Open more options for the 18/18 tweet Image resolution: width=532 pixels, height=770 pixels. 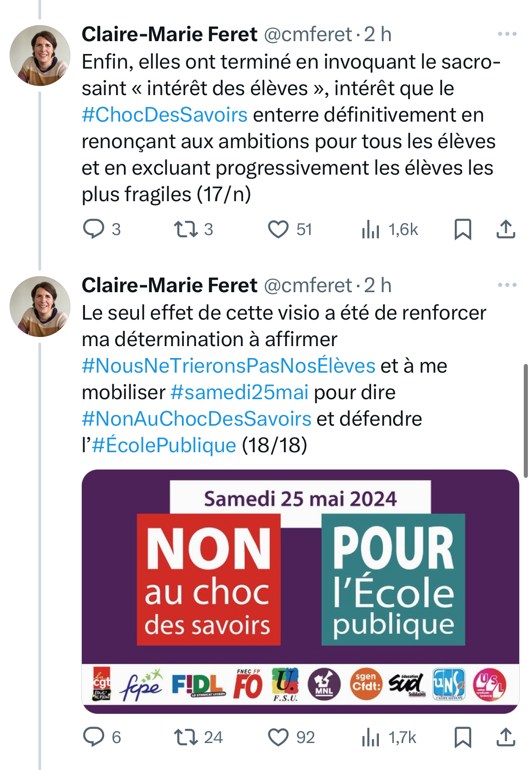(x=507, y=285)
